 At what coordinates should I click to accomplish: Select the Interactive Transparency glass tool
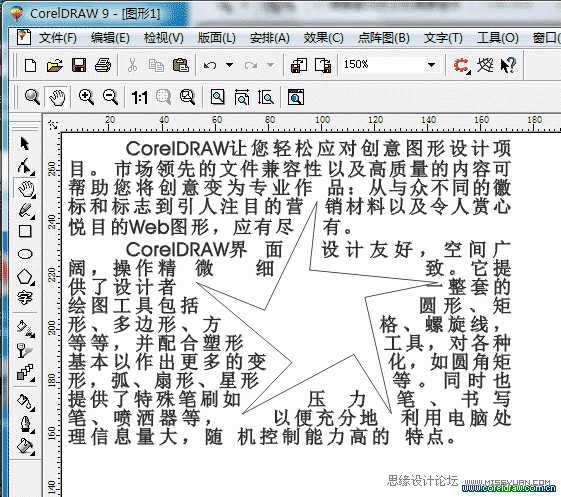coord(25,350)
